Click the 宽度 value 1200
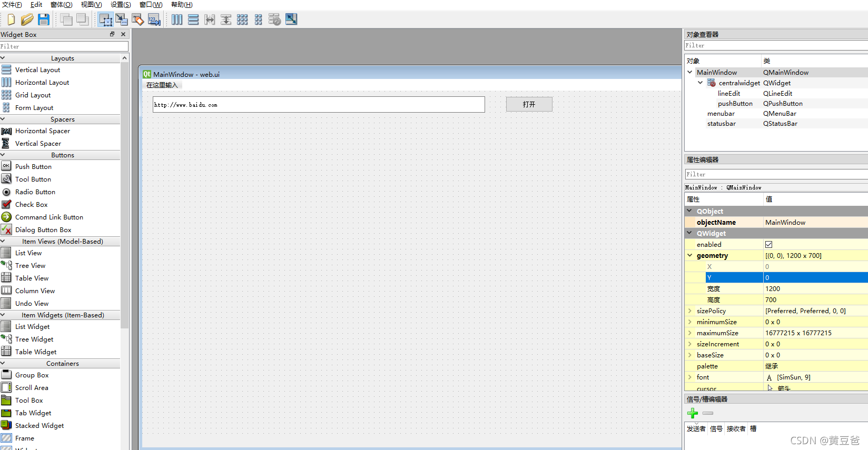868x450 pixels. [x=815, y=288]
